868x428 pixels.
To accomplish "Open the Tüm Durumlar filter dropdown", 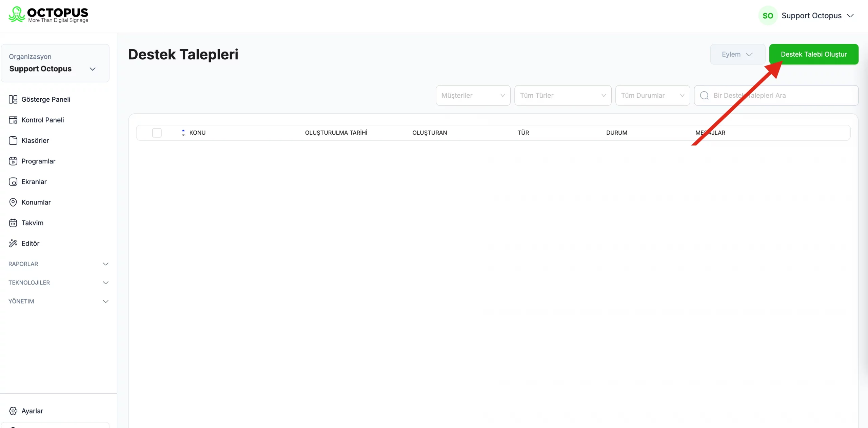I will pos(653,95).
